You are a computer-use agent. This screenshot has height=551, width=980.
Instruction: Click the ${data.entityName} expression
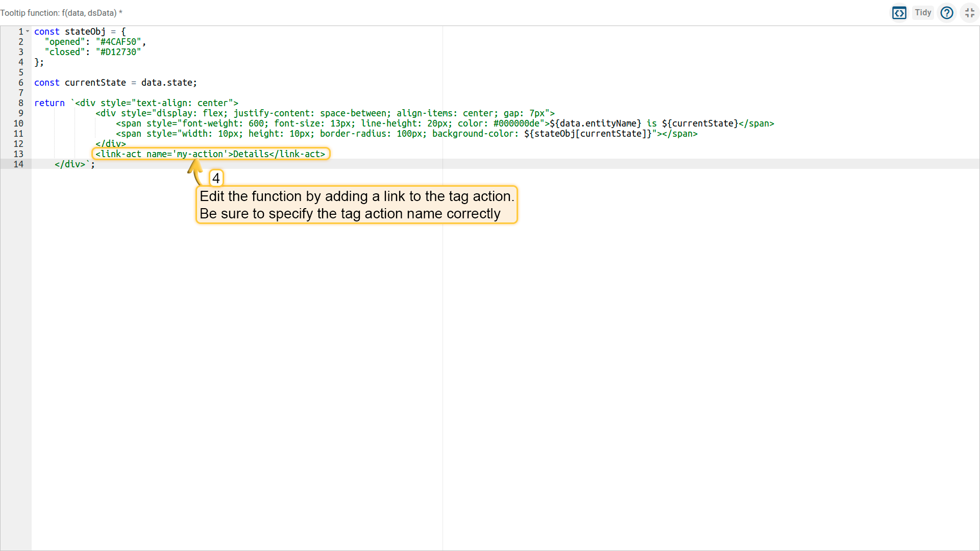pos(595,123)
